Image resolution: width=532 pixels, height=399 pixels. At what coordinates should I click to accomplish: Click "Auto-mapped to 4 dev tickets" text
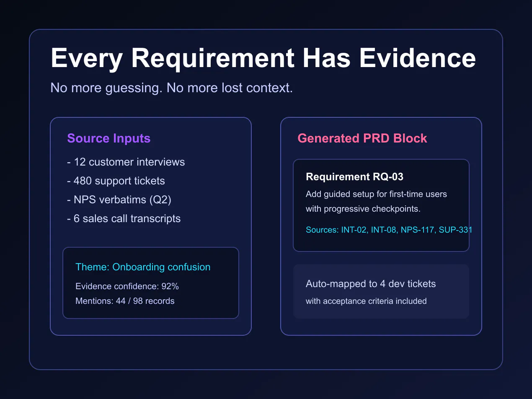[371, 284]
